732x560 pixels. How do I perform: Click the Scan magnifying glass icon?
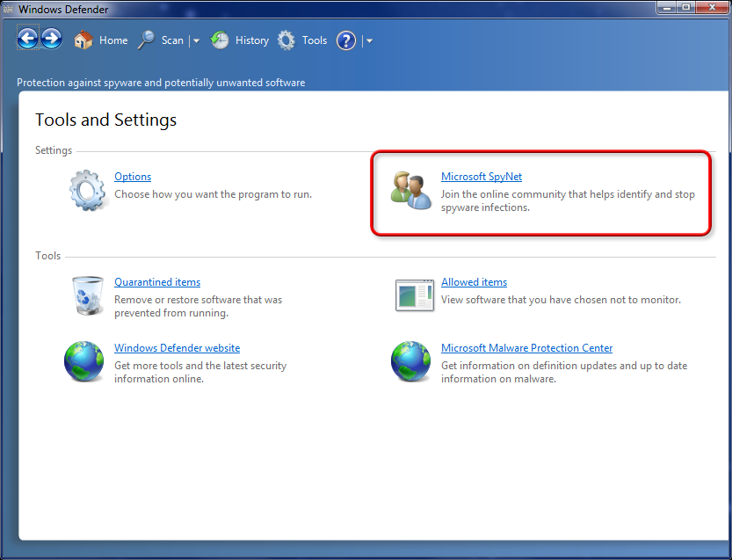(x=147, y=40)
